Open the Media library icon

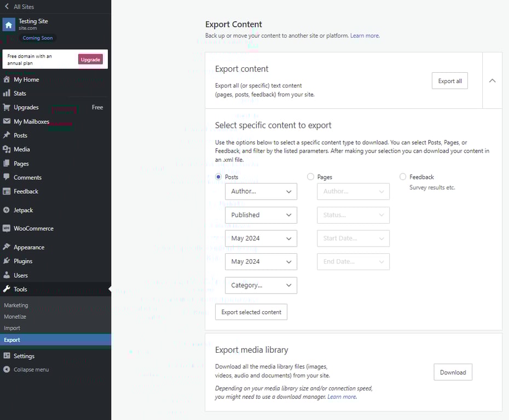click(8, 149)
